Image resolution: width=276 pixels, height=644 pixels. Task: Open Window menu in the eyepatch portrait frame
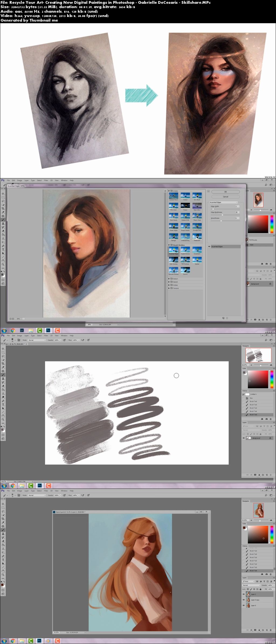click(64, 491)
